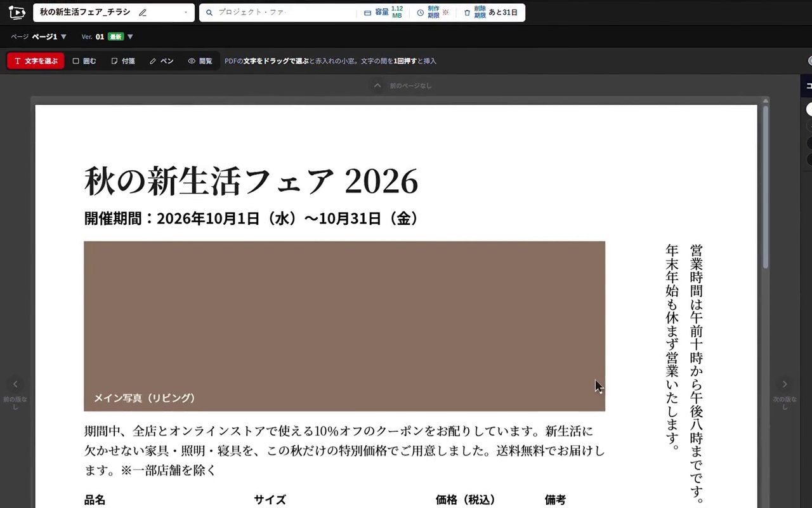Screen dimensions: 812x508
Task: Click into the プロジェクト・ファ search field
Action: [285, 13]
